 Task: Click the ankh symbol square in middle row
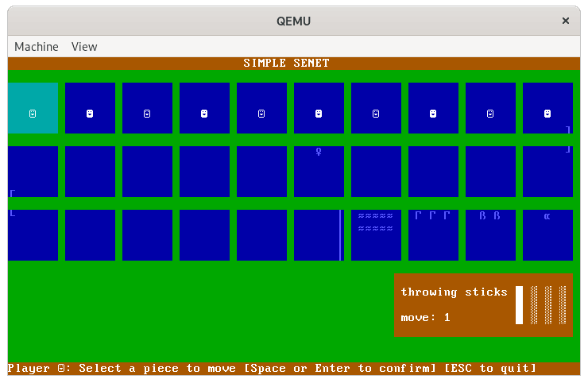pyautogui.click(x=319, y=171)
